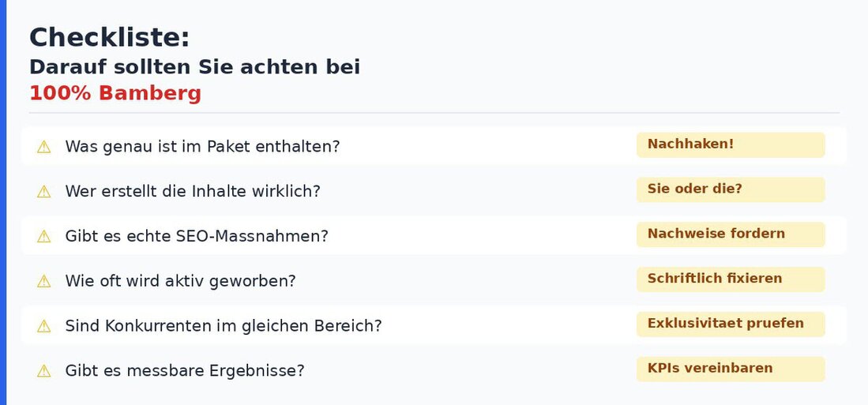Click the text 'Wer erstellt die Inhalte wirklich?'
868x405 pixels.
[193, 192]
